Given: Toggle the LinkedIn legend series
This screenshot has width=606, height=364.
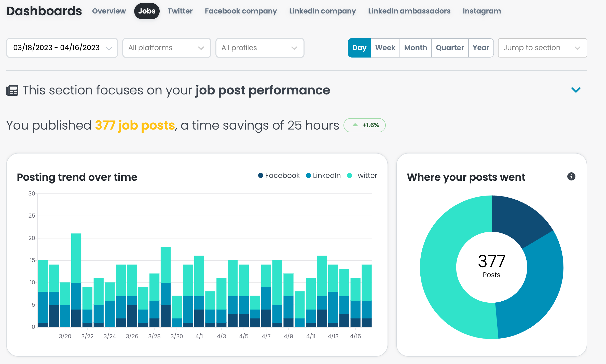Looking at the screenshot, I should (323, 175).
